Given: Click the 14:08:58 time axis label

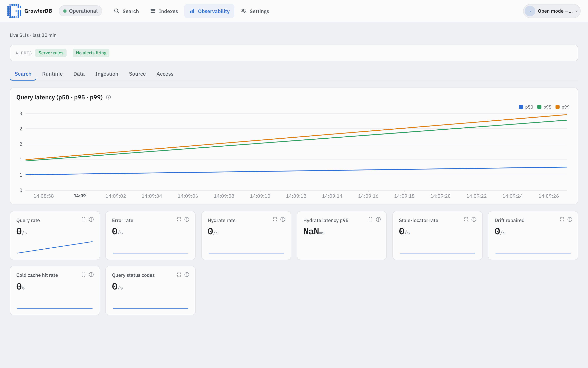Looking at the screenshot, I should click(x=43, y=196).
